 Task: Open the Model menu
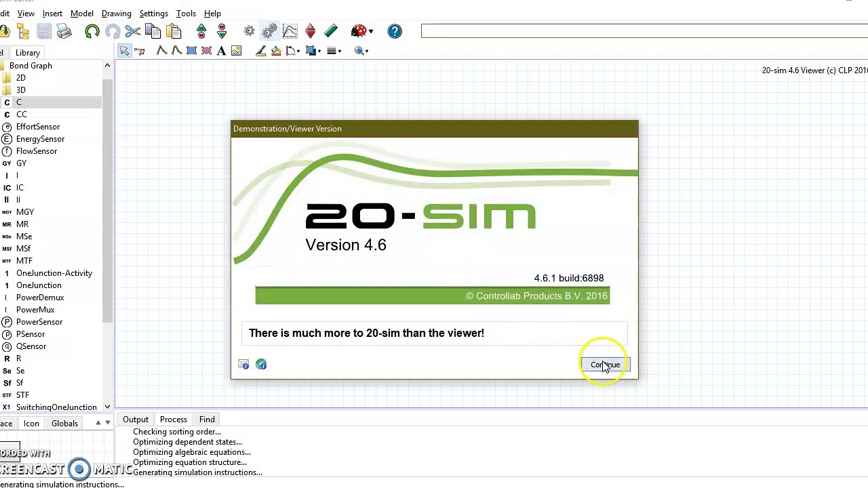(x=82, y=14)
